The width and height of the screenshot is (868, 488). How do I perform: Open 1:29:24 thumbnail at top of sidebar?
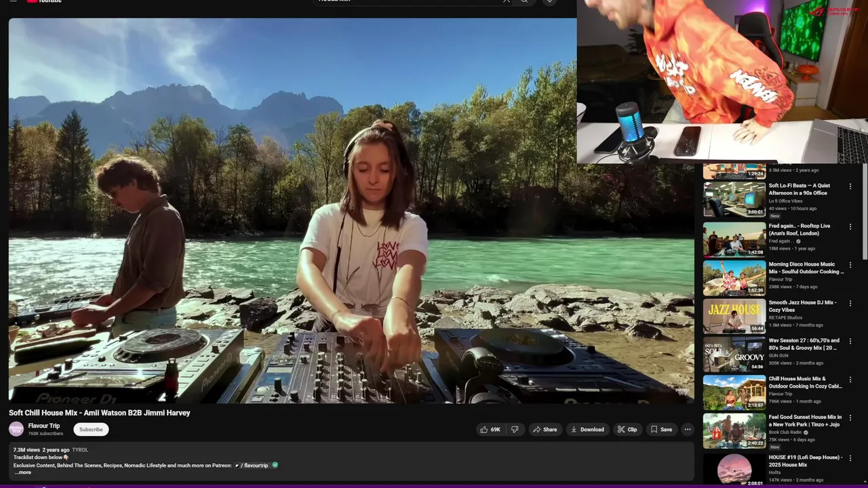pos(734,171)
